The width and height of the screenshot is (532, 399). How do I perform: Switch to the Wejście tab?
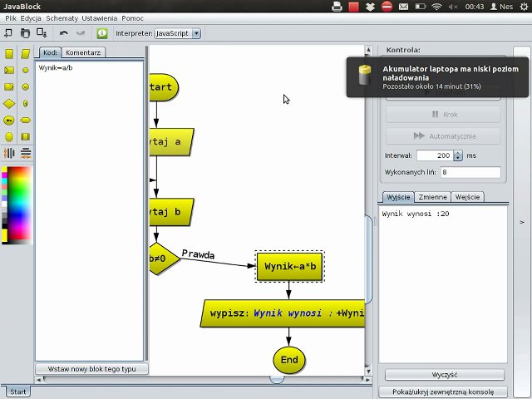(x=467, y=197)
